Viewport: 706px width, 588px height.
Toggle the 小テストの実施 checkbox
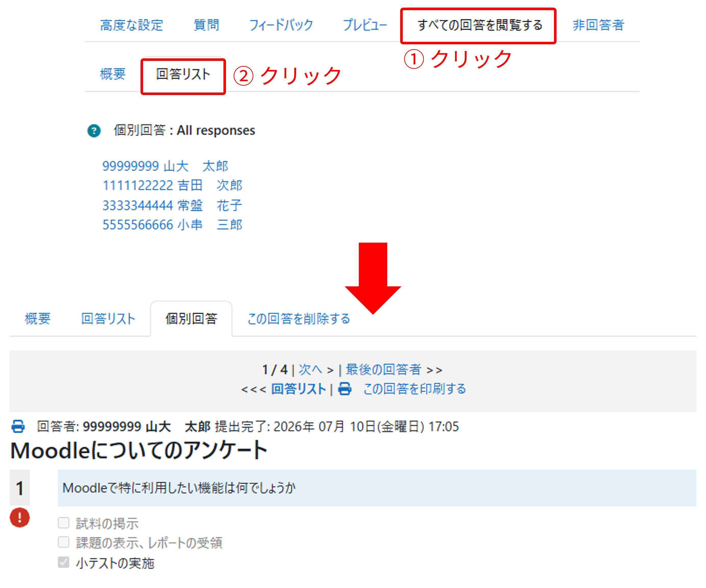[x=64, y=562]
